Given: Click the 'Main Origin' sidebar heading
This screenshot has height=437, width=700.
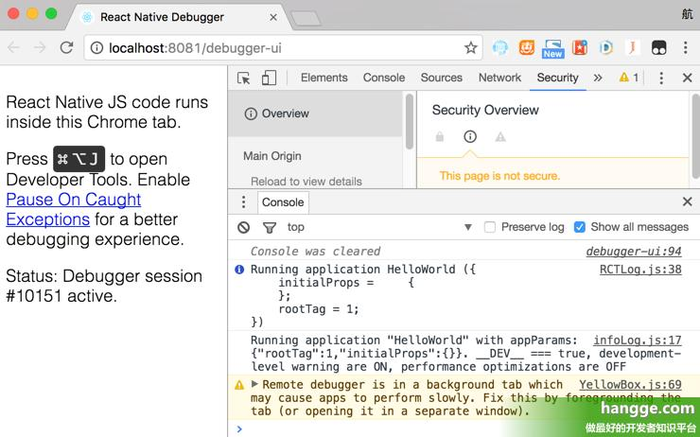Looking at the screenshot, I should [272, 156].
